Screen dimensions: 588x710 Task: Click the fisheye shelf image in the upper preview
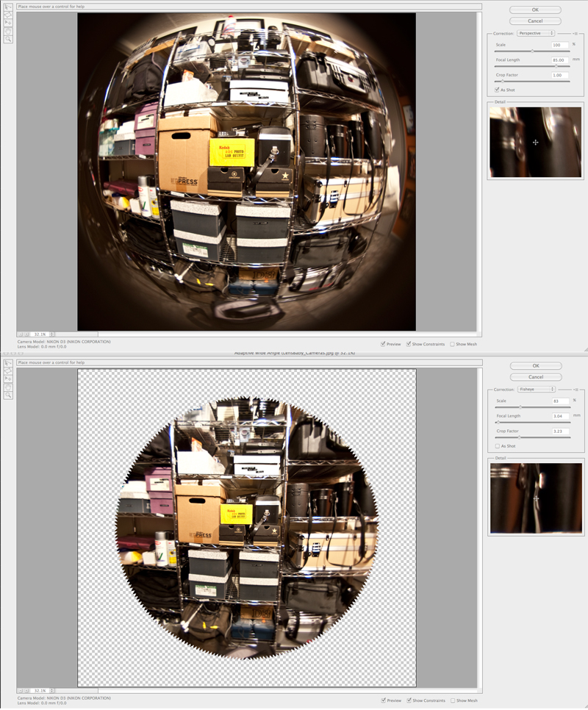tap(247, 171)
